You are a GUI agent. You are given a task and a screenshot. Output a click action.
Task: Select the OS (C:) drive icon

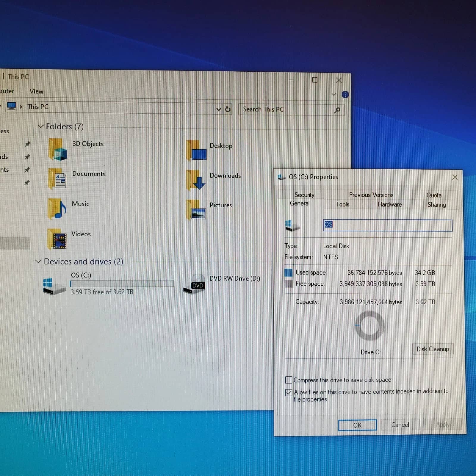(54, 286)
